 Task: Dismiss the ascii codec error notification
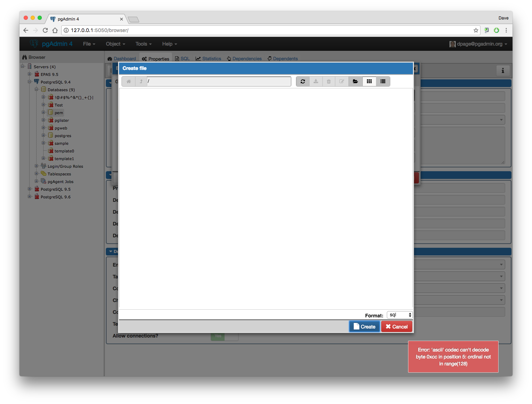[x=453, y=357]
